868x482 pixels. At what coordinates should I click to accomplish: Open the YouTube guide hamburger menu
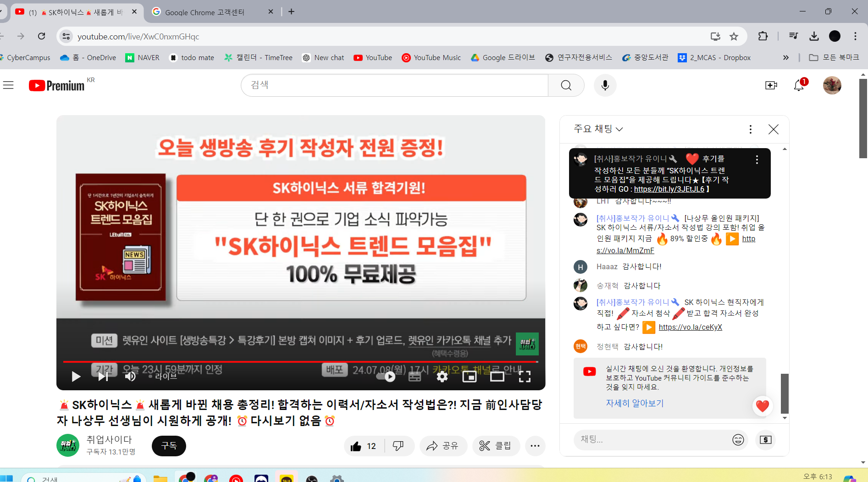point(8,85)
